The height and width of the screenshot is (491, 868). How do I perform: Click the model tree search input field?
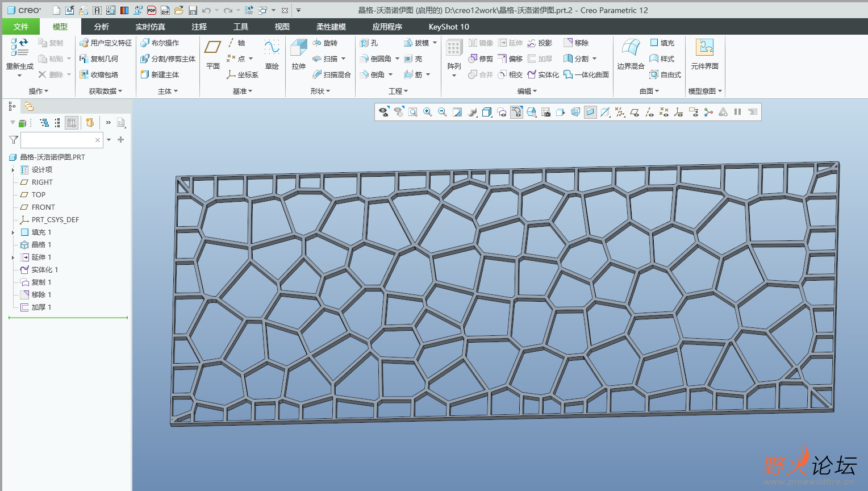57,140
